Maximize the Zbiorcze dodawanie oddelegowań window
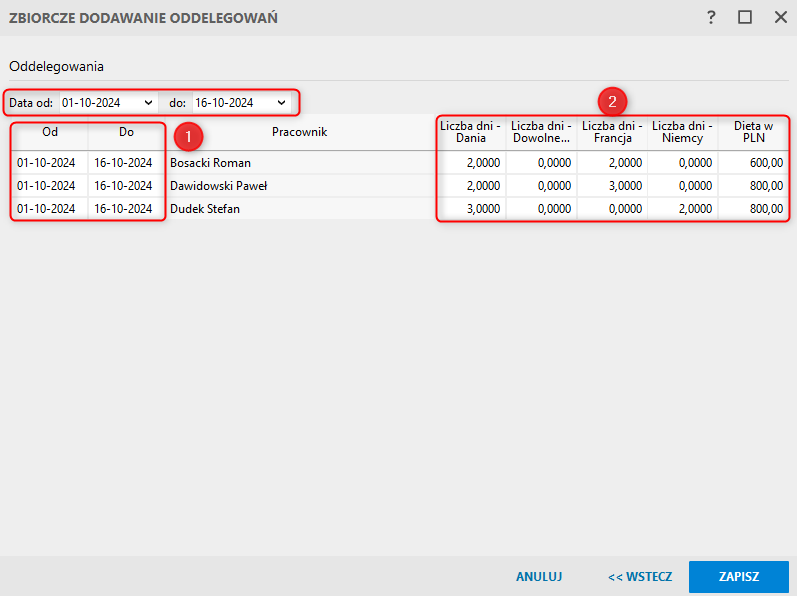The image size is (797, 596). pos(745,18)
